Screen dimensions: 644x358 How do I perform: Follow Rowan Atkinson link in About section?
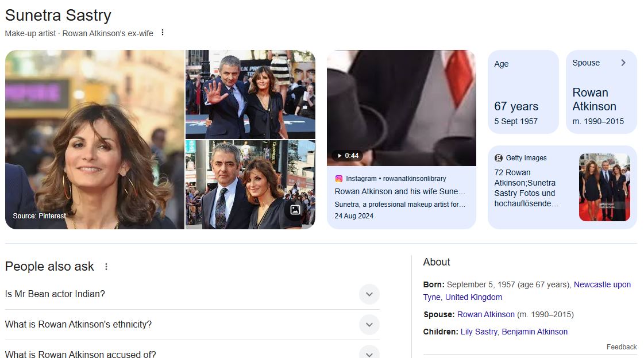point(486,314)
